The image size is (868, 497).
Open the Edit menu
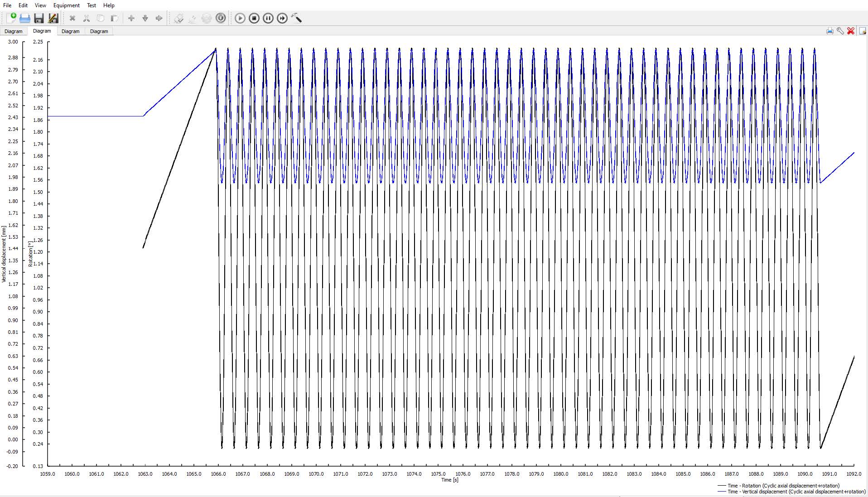(23, 5)
